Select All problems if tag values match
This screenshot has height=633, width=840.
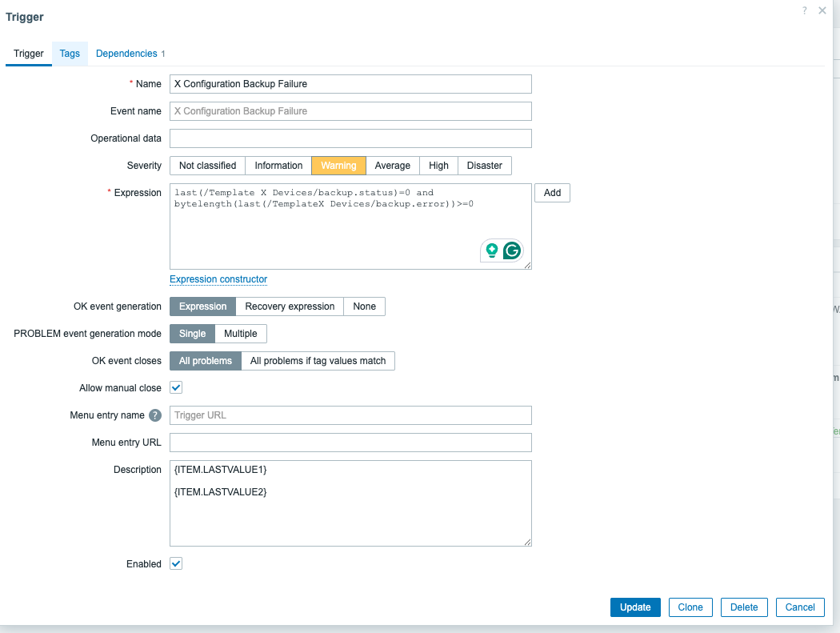pos(318,361)
